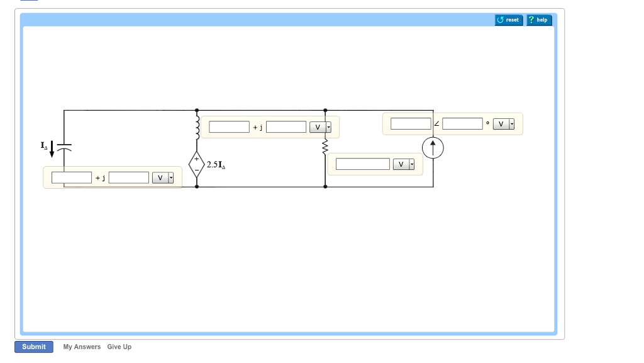The height and width of the screenshot is (363, 644).
Task: Click the real-part input of the capacitor voltage
Action: 70,177
